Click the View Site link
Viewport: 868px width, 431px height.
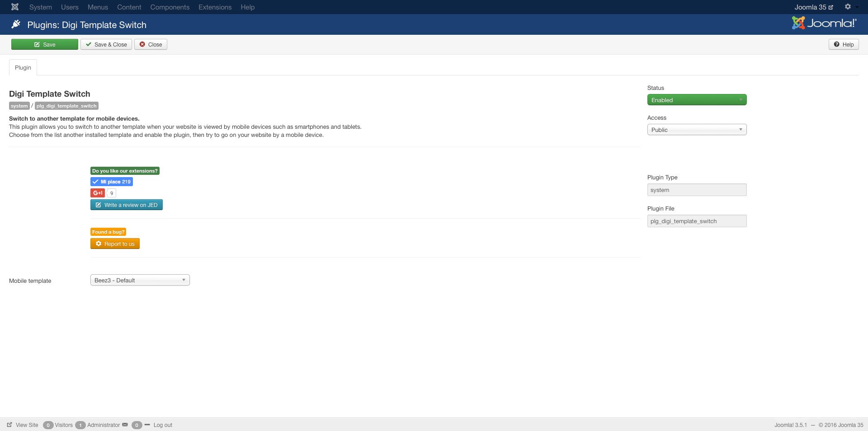pos(27,425)
